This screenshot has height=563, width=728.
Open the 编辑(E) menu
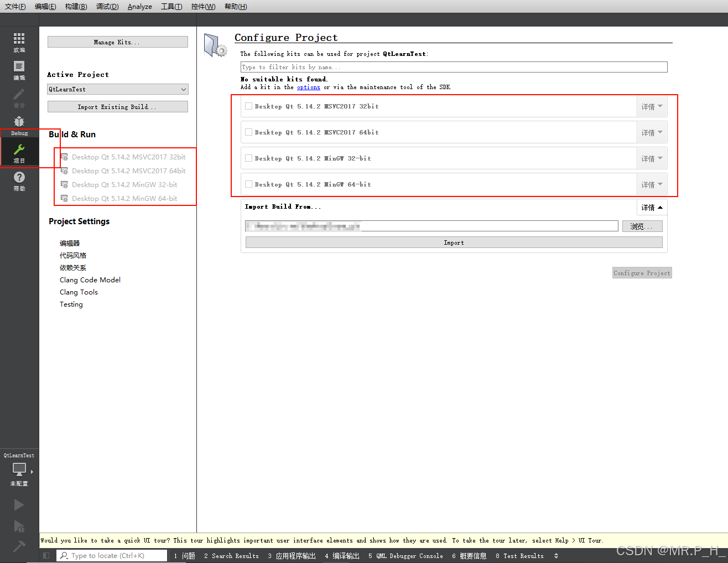(x=45, y=7)
